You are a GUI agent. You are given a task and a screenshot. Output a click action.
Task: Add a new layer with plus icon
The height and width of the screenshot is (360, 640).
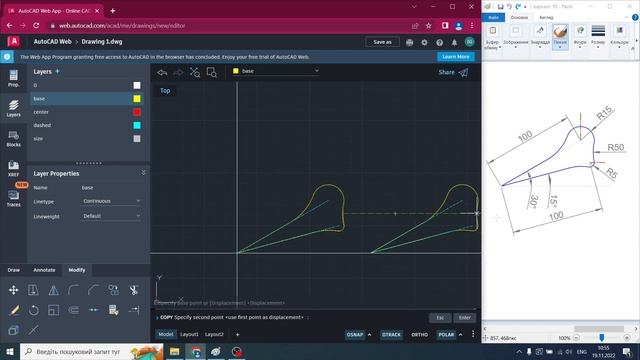point(57,71)
